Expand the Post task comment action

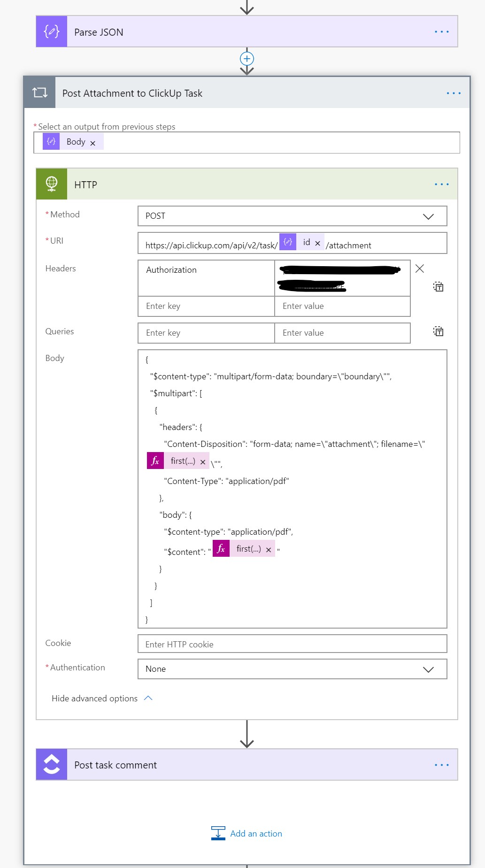click(247, 764)
